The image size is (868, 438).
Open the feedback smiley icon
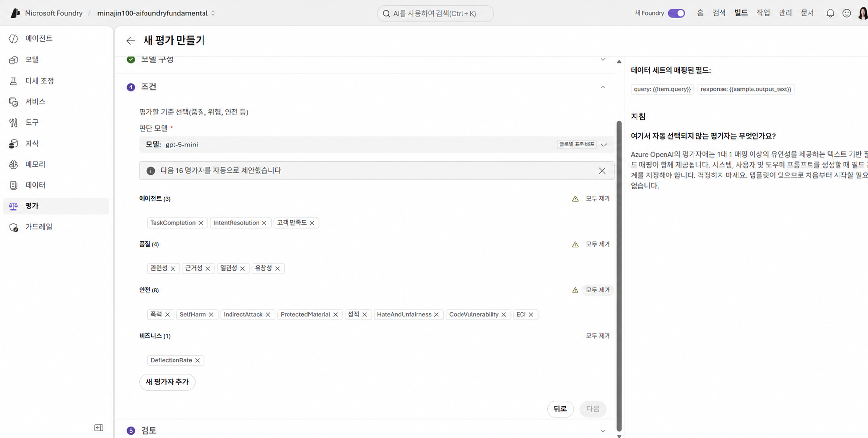pyautogui.click(x=846, y=13)
